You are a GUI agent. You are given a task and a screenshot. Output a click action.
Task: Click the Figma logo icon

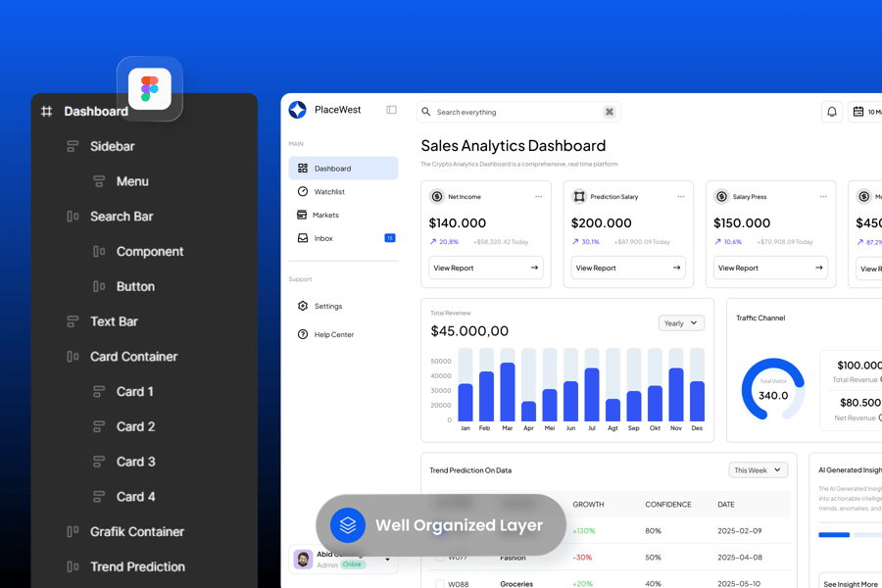[x=149, y=89]
